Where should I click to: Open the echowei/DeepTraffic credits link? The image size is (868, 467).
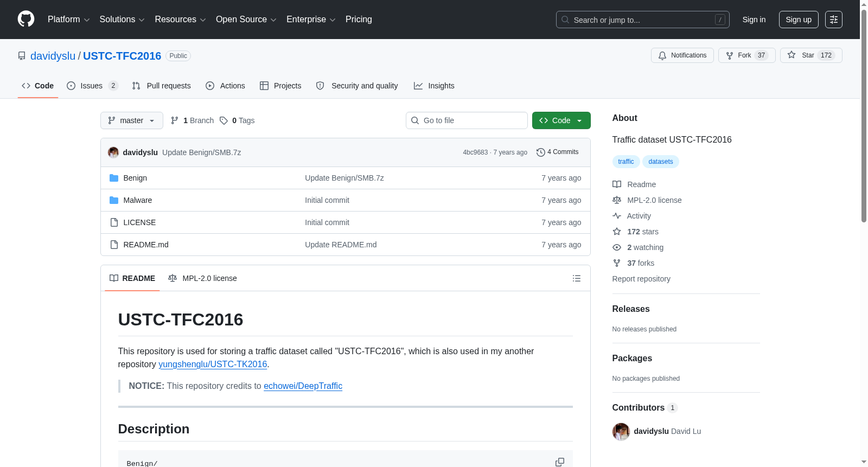303,386
